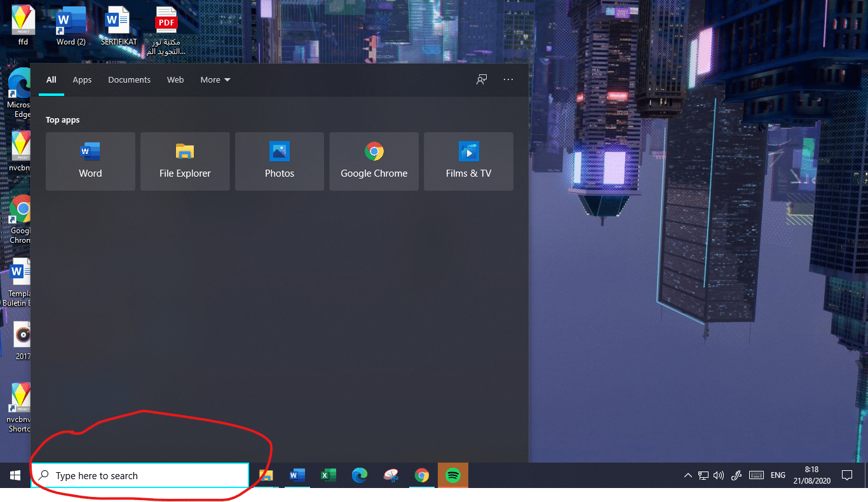Switch to the Documents search tab
Screen dimensions: 868x502
coord(129,80)
